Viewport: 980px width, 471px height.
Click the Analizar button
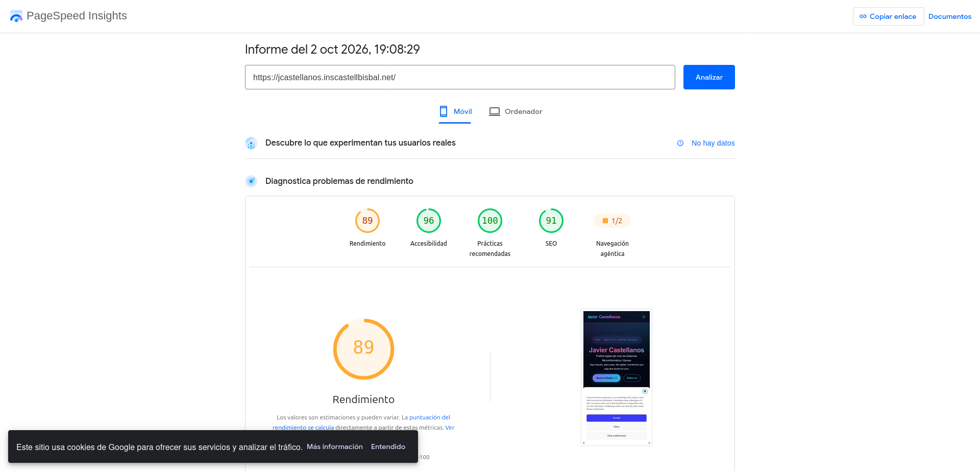(x=709, y=77)
